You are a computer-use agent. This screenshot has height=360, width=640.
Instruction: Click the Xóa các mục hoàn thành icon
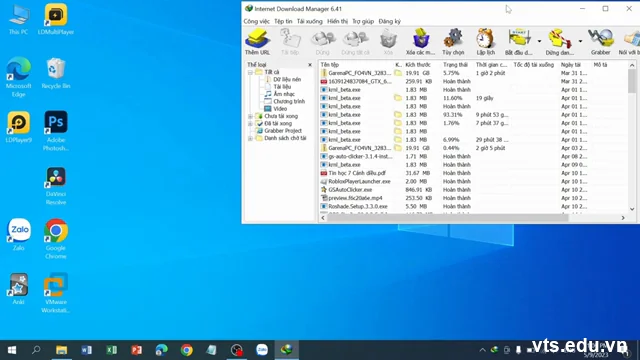tap(420, 42)
